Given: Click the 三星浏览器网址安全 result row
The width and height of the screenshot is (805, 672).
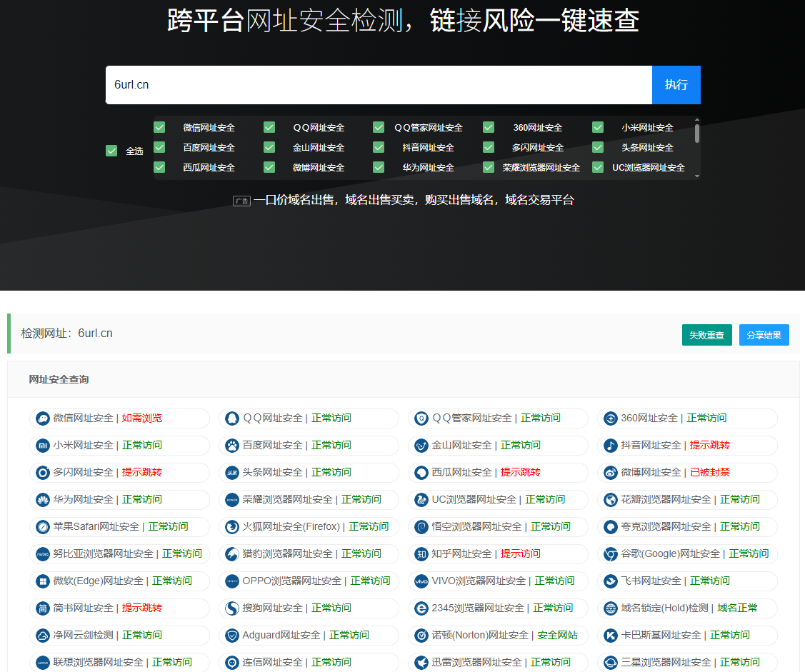Looking at the screenshot, I should click(x=687, y=662).
